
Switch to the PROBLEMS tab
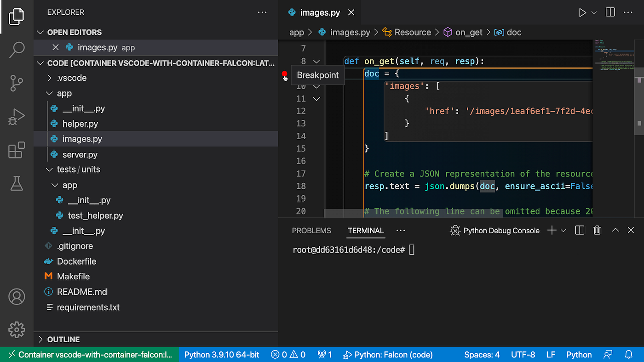(311, 231)
